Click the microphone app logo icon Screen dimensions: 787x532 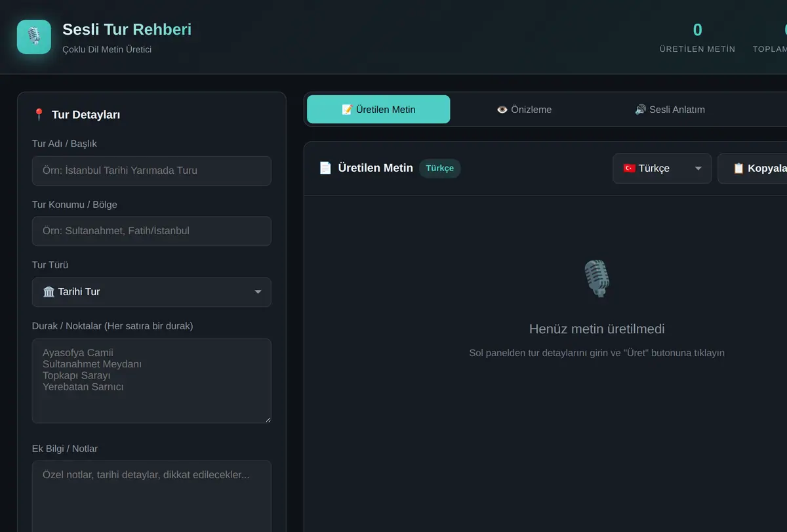(x=34, y=37)
